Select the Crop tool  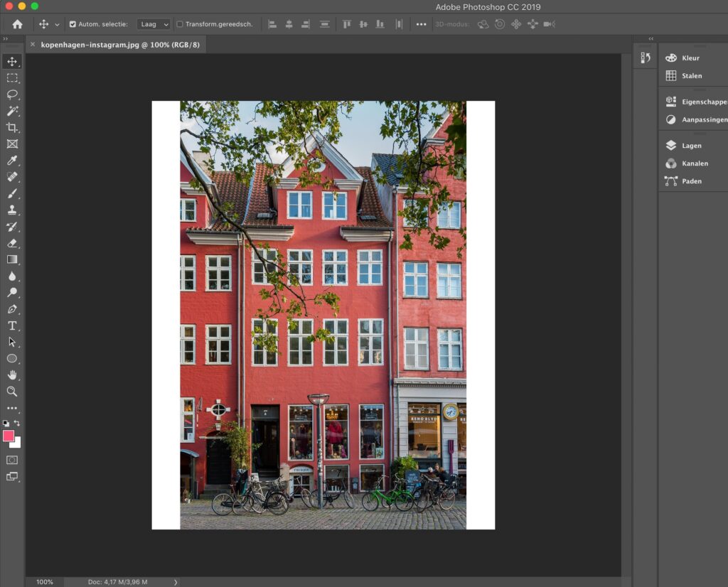[11, 127]
